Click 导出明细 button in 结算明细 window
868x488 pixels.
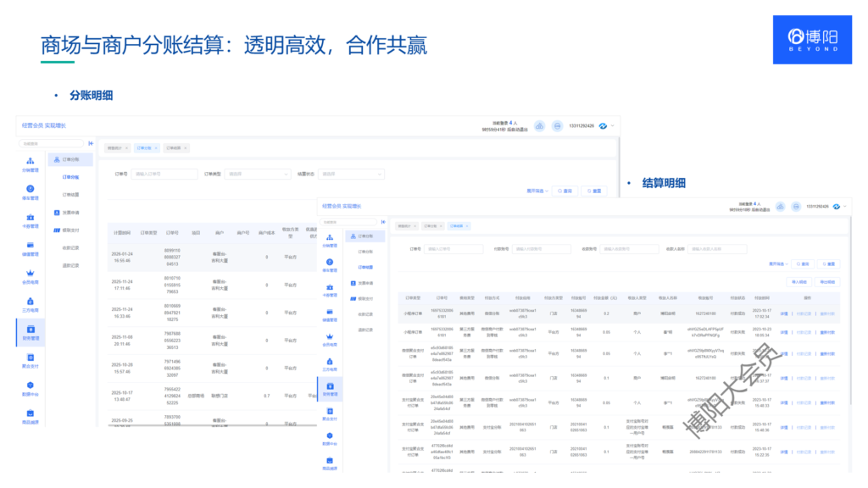(827, 282)
